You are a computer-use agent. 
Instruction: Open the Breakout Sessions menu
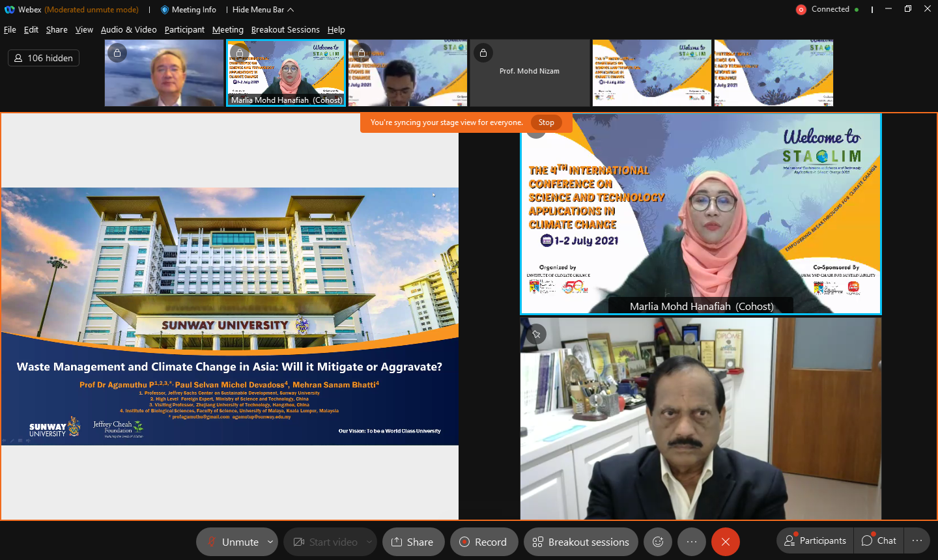[285, 30]
